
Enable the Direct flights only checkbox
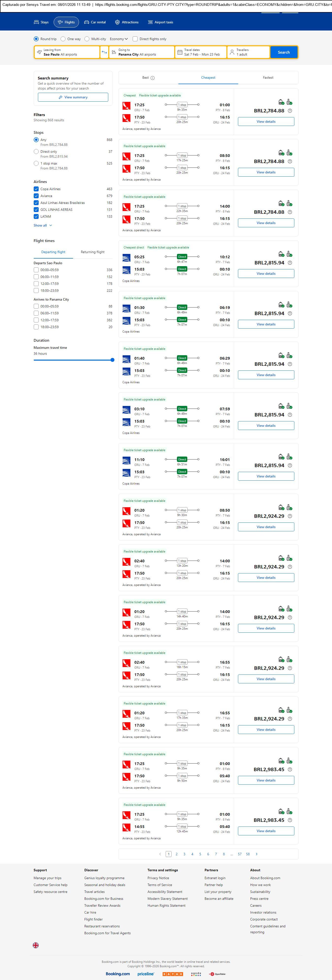point(135,39)
